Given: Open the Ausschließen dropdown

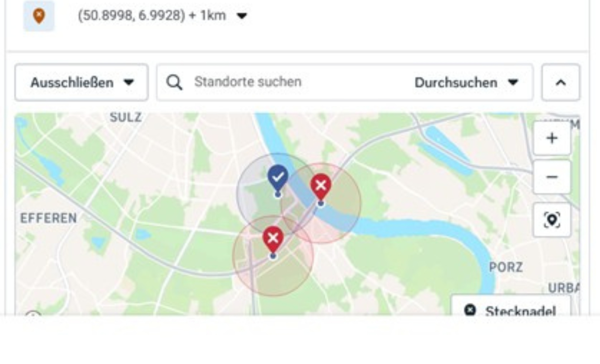Looking at the screenshot, I should 82,82.
